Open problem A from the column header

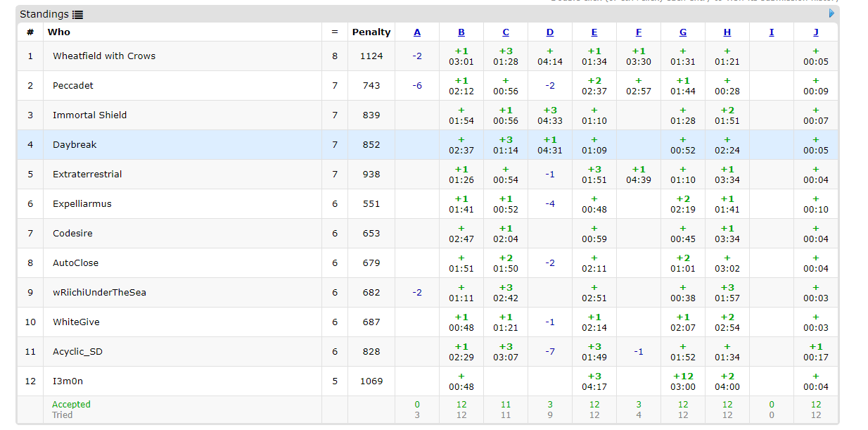point(417,32)
